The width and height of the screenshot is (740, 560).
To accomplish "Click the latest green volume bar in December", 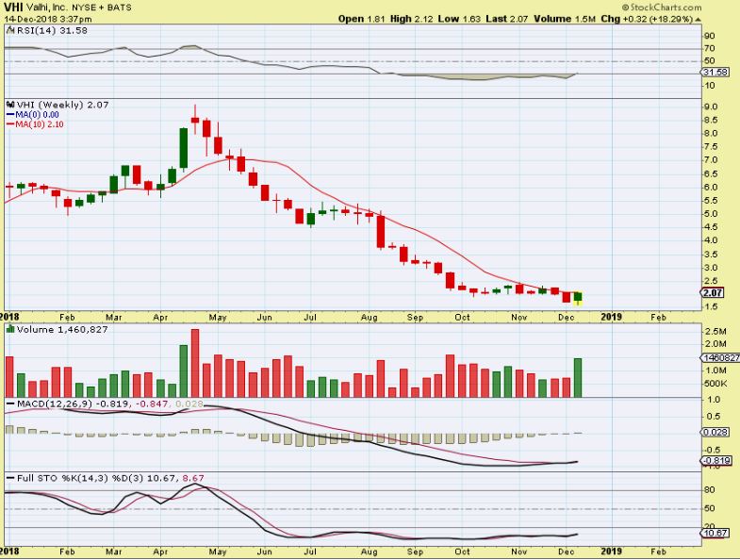I will click(578, 378).
